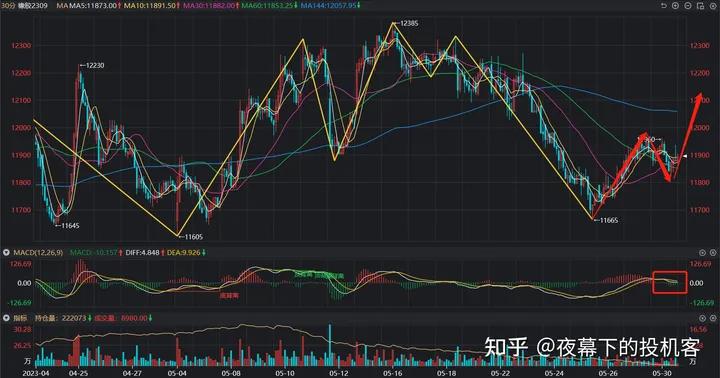Click the 11645 low price annotation
Viewport: 720px width, 378px height.
click(70, 226)
